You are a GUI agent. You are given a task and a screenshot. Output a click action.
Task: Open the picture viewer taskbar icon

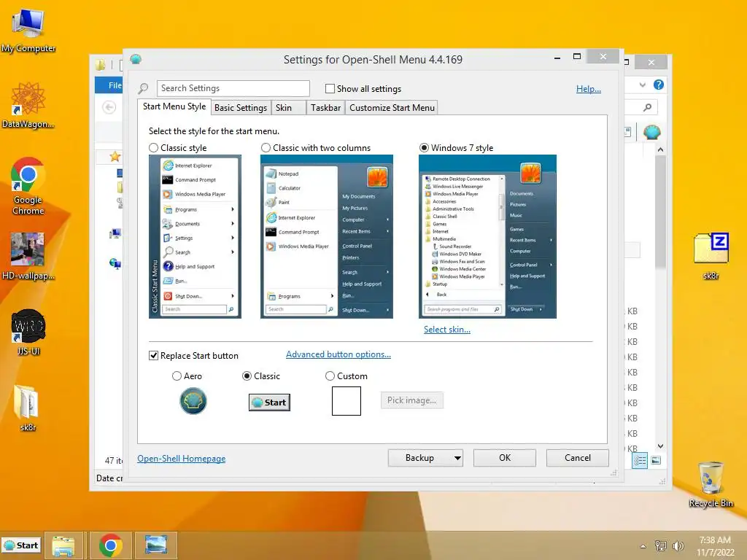click(x=156, y=545)
